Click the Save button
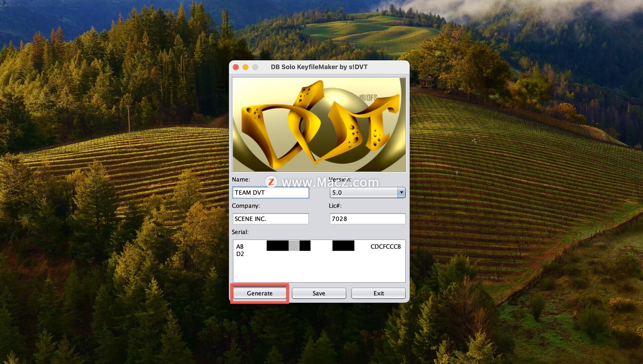 tap(319, 293)
